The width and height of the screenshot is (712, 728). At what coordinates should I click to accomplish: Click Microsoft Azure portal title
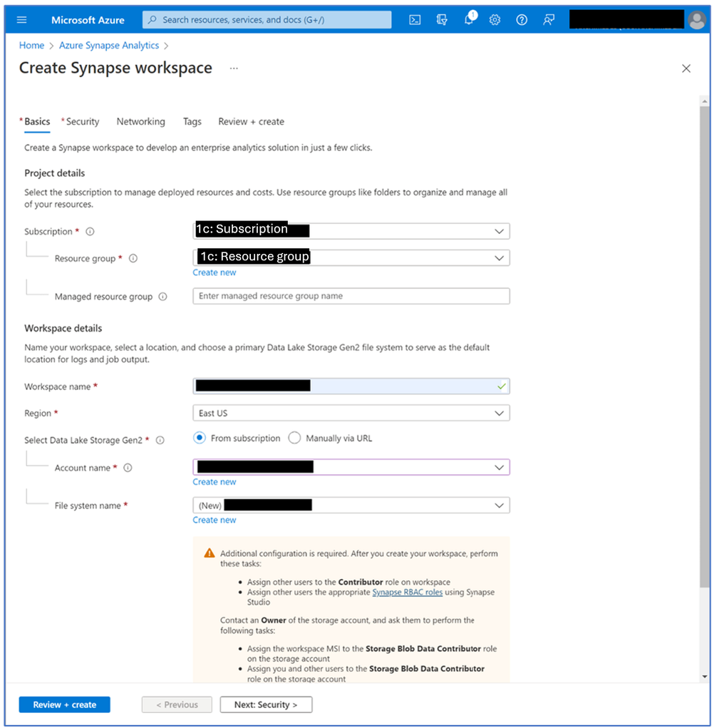[x=88, y=20]
